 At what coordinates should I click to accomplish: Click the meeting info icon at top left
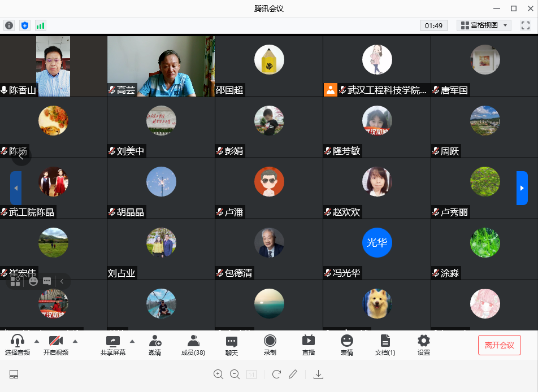(9, 25)
